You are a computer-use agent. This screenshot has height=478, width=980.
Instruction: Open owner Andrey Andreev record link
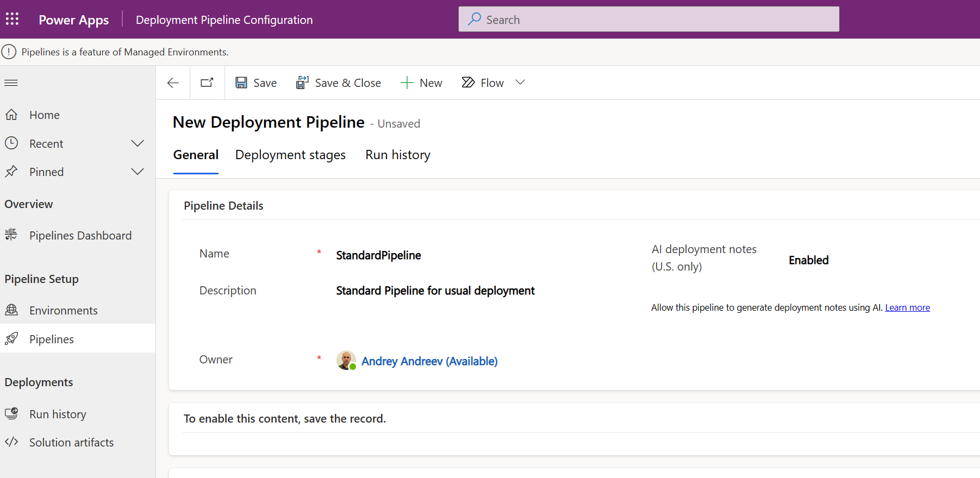[x=429, y=361]
